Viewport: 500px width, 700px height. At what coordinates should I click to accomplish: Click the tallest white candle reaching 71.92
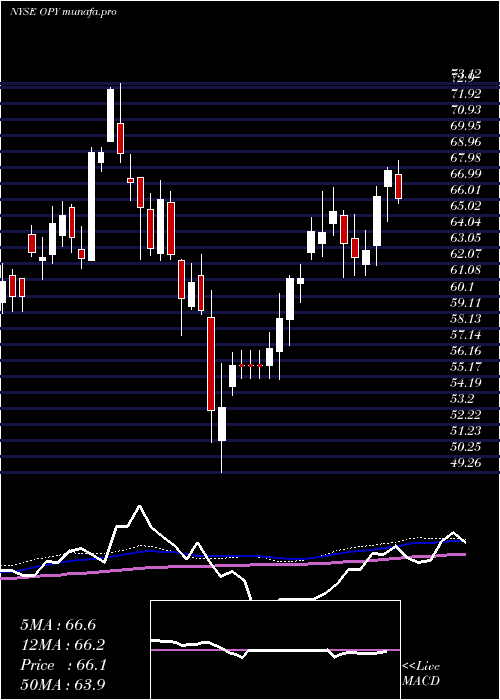click(x=110, y=115)
